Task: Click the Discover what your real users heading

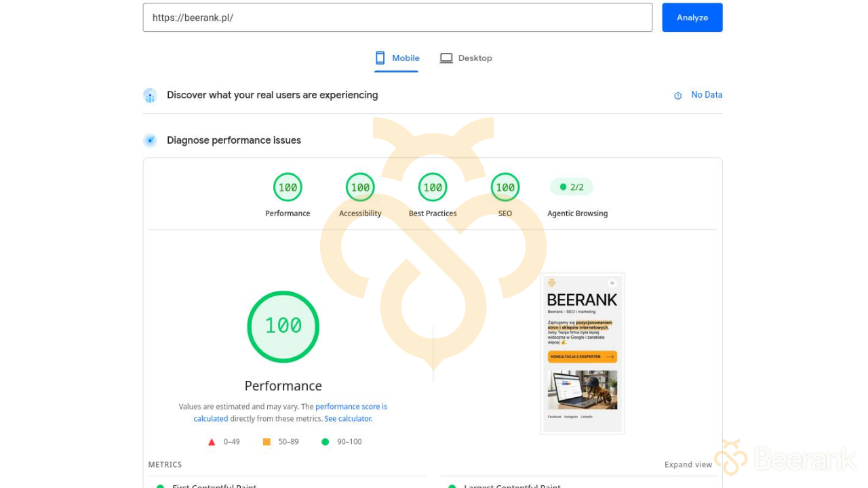Action: (x=273, y=95)
